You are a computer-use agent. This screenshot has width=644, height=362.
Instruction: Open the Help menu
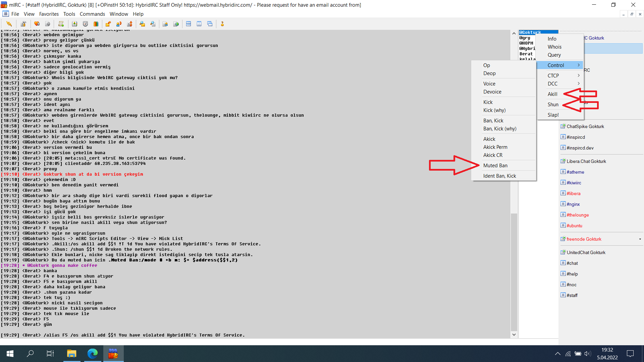pos(138,14)
